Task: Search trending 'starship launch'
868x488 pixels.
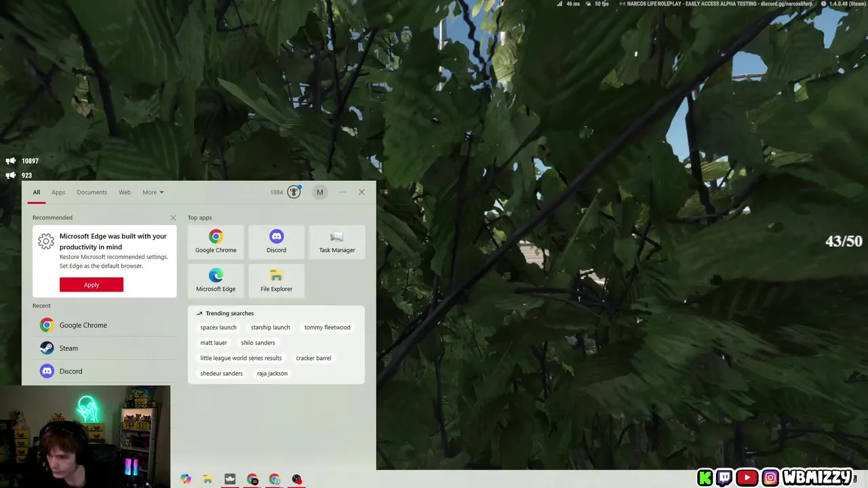Action: click(x=270, y=327)
